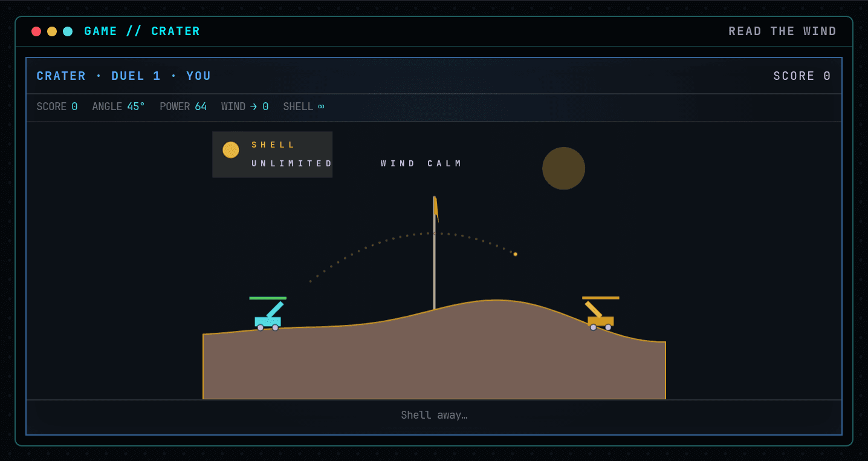
Task: Click the yellow health bar above enemy tank
Action: pos(601,298)
